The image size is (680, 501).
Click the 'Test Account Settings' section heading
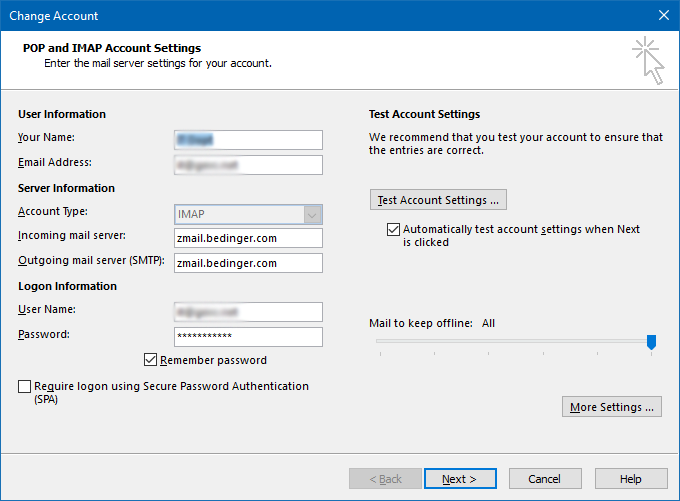pos(425,114)
